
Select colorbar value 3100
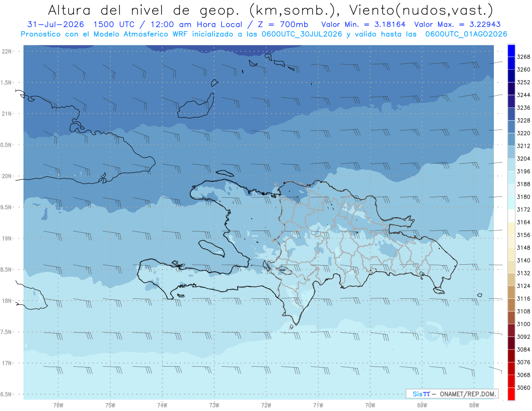[x=524, y=324]
